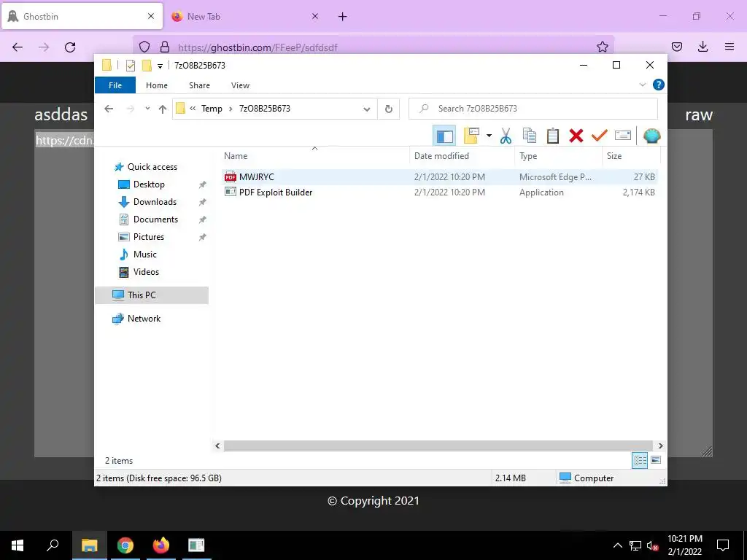Open recent locations dropdown arrow
This screenshot has height=560, width=747.
[x=147, y=109]
